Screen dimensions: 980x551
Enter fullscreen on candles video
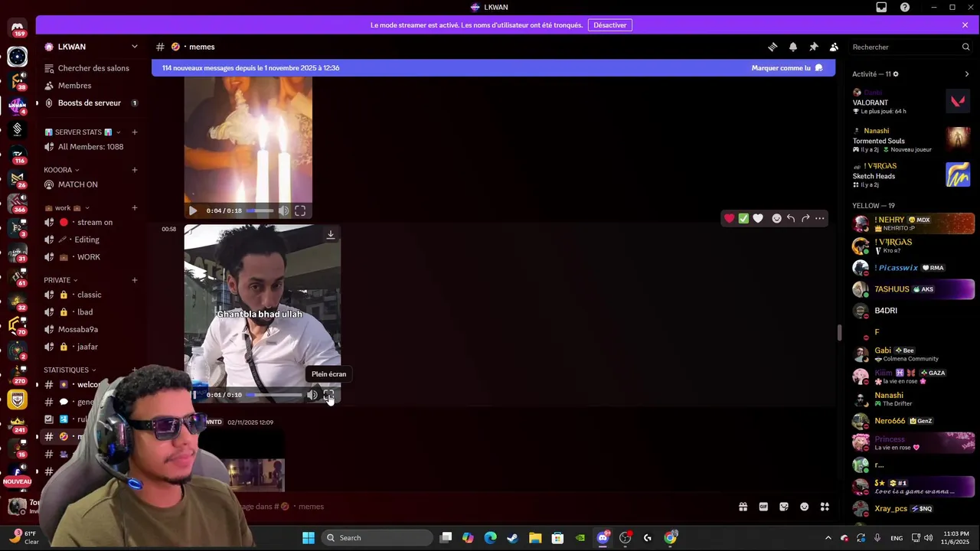point(300,210)
